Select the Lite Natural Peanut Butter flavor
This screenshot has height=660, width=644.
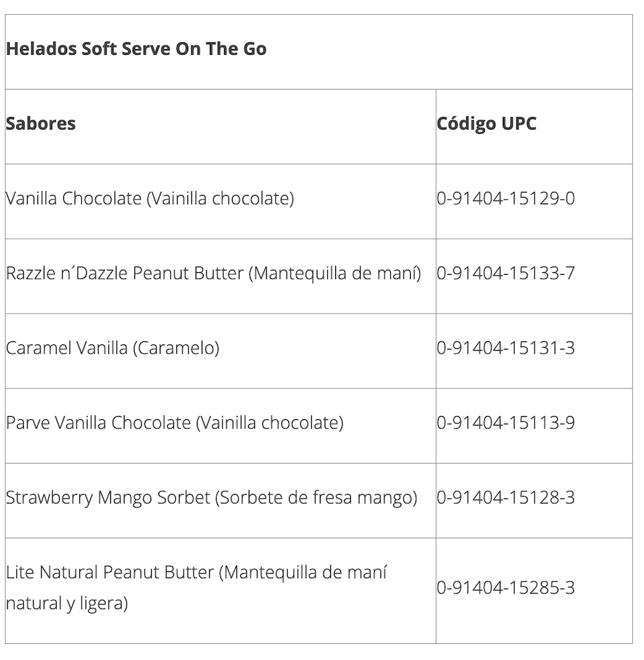click(109, 572)
